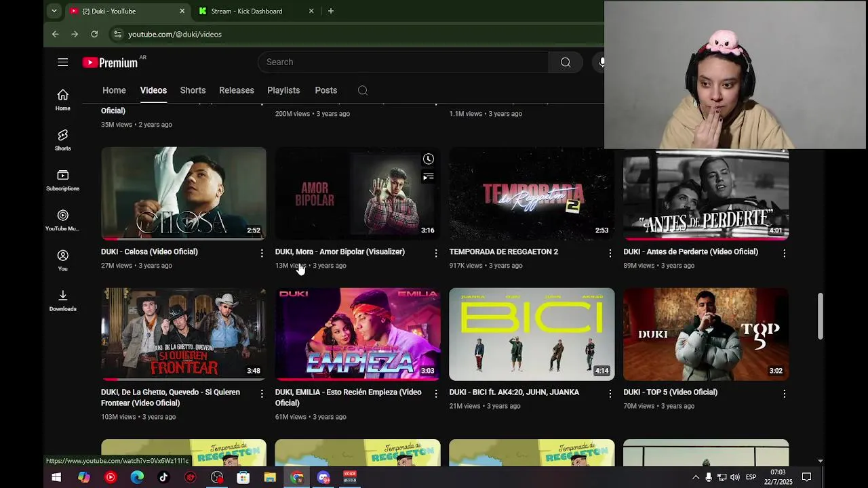Open options for Si Quieren Frontear video
This screenshot has width=868, height=488.
(262, 393)
